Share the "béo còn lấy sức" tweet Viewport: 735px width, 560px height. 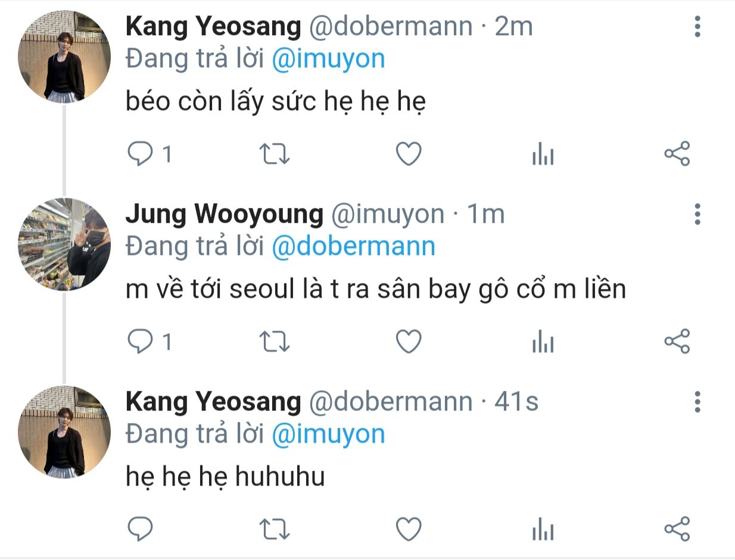tap(677, 154)
